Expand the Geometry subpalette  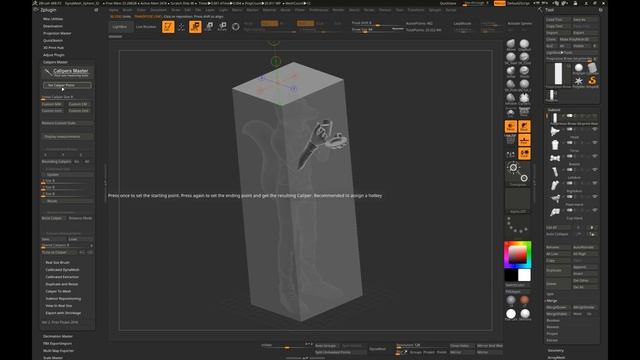click(556, 350)
